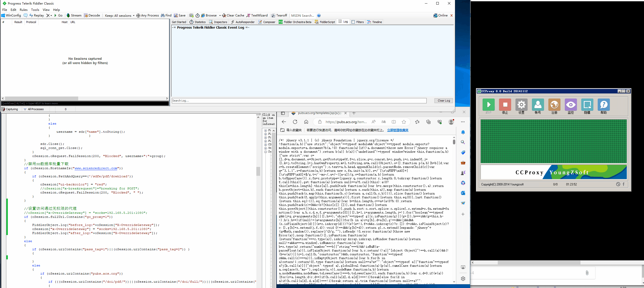Image resolution: width=644 pixels, height=288 pixels.
Task: Click Clear Cache in toolbar
Action: coord(233,15)
